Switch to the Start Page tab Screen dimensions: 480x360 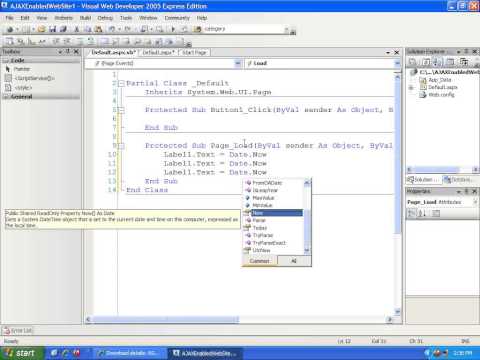194,52
